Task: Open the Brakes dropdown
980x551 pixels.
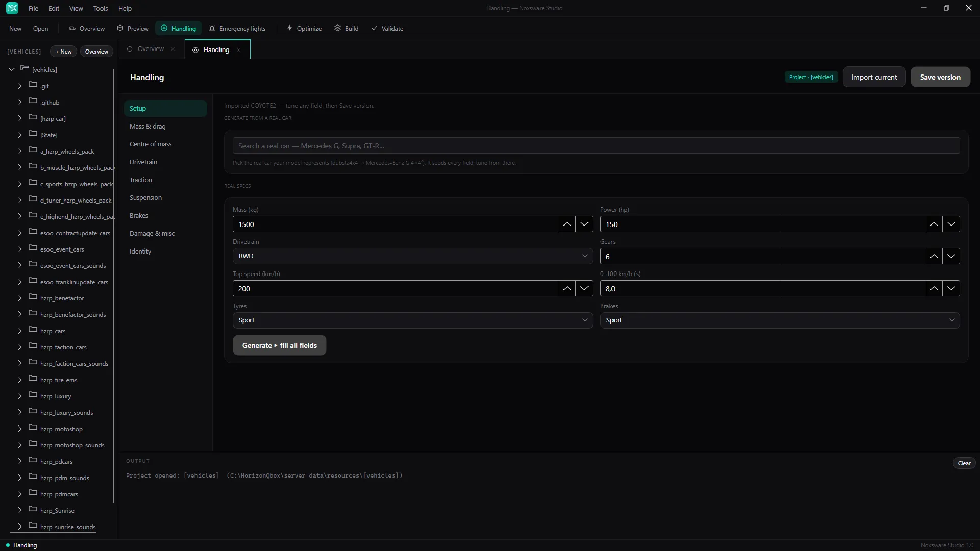Action: (780, 320)
